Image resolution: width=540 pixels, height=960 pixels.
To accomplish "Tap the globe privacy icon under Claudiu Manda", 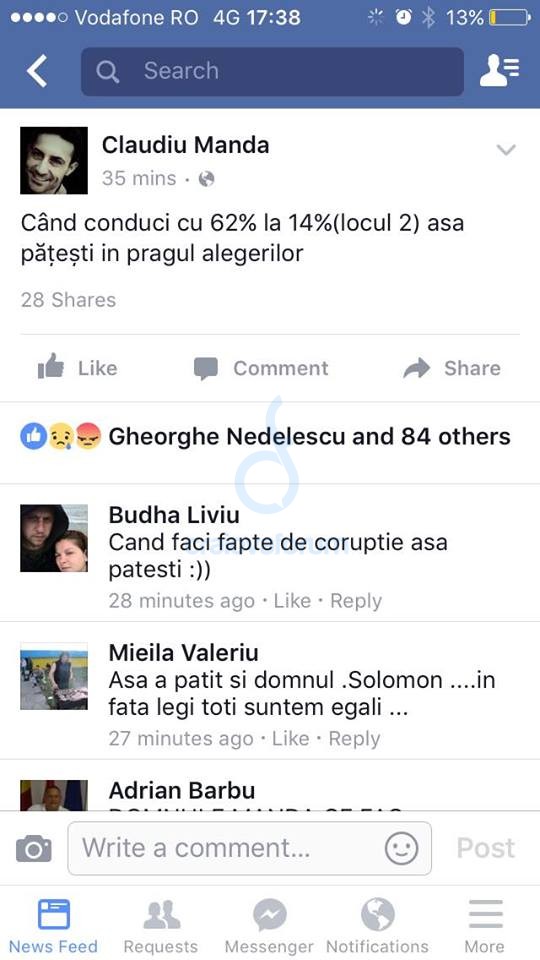I will 207,179.
